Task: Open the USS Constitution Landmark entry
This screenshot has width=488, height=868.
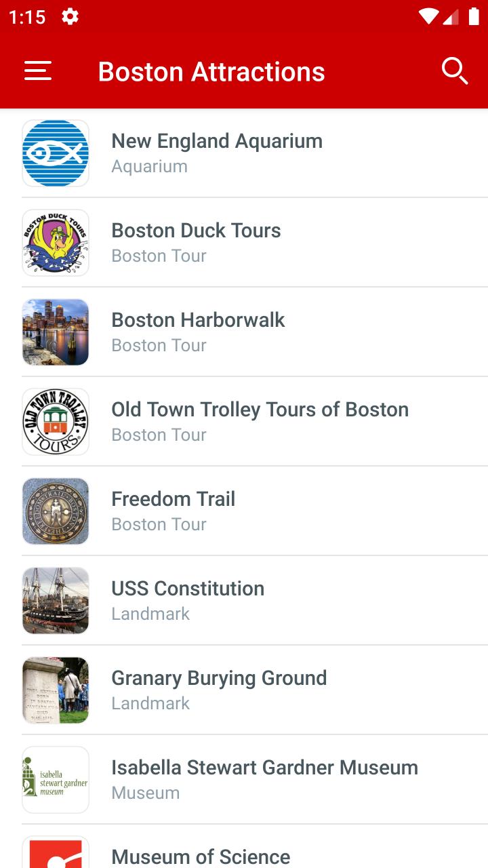Action: coord(244,601)
